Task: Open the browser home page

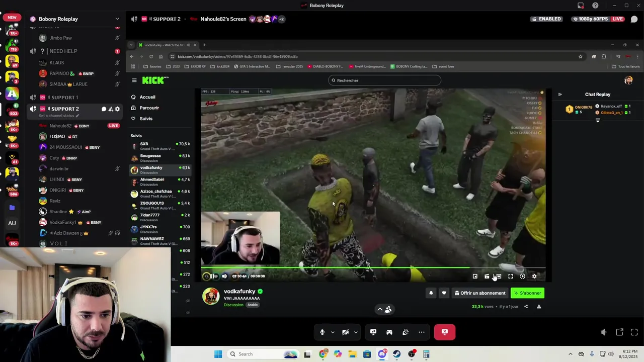Action: click(x=160, y=56)
